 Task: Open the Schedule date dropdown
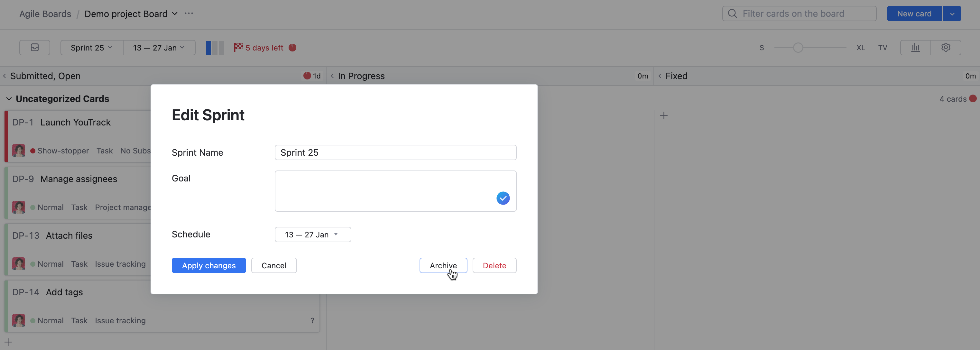coord(312,235)
